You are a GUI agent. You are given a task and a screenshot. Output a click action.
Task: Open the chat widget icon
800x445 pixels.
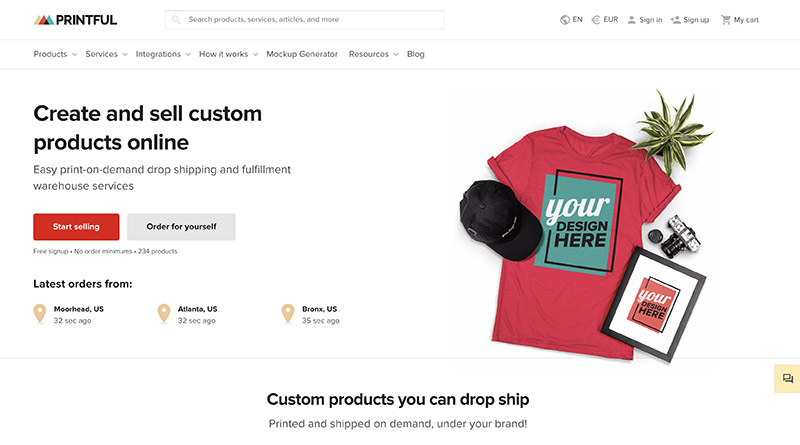(788, 378)
